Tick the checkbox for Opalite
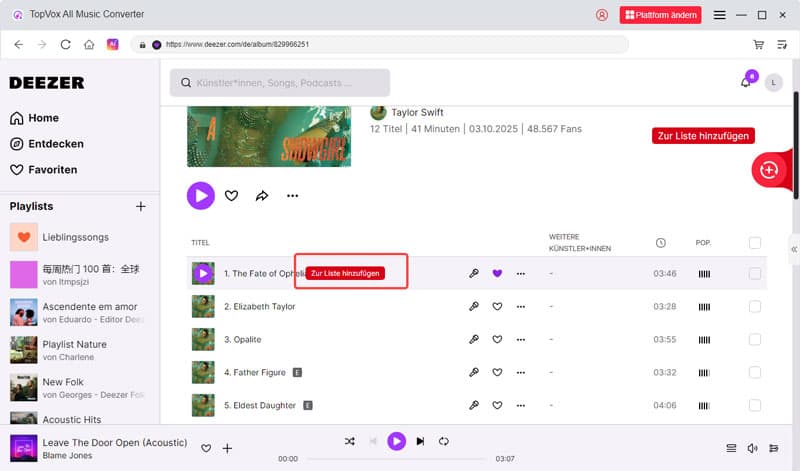The width and height of the screenshot is (800, 471). [x=754, y=340]
